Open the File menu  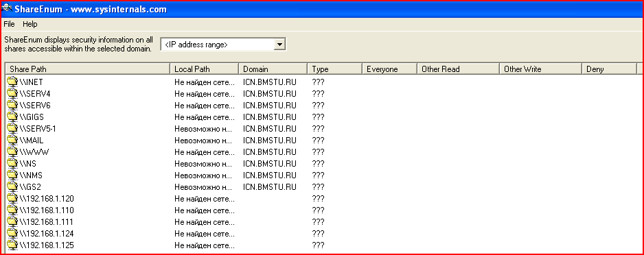9,24
